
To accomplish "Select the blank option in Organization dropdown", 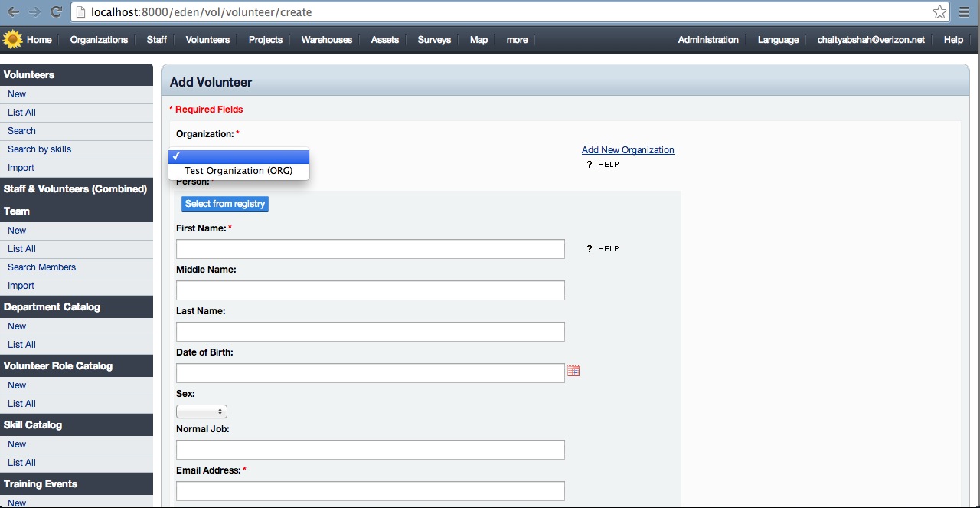I will coord(238,156).
